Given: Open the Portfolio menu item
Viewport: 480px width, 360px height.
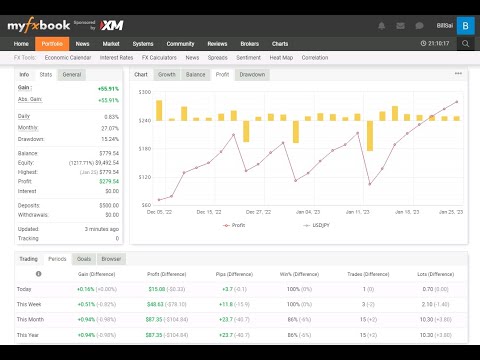Looking at the screenshot, I should (52, 44).
